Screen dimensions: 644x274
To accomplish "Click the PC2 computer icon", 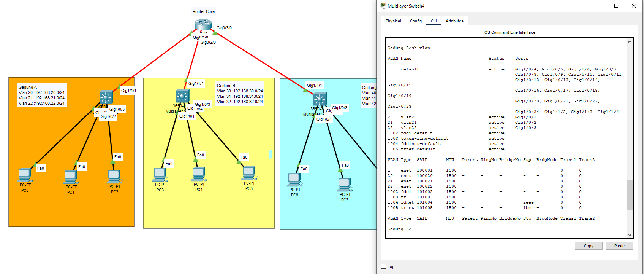I will 114,177.
